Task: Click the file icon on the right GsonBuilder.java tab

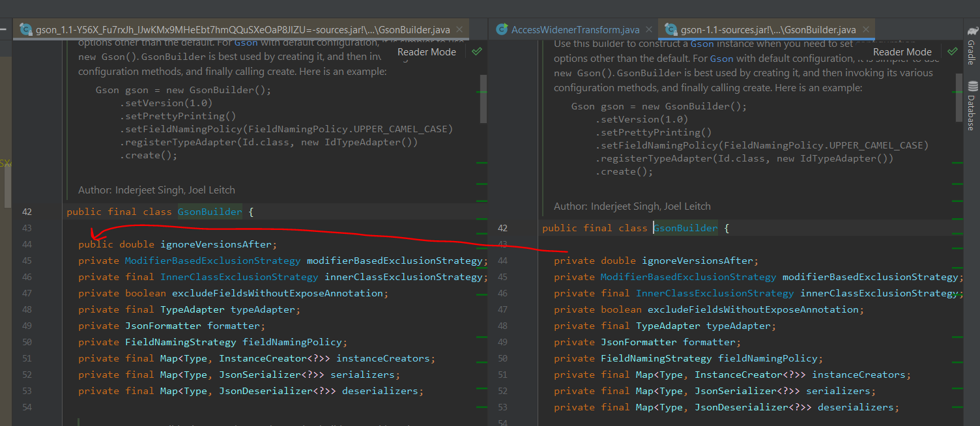Action: pos(670,29)
